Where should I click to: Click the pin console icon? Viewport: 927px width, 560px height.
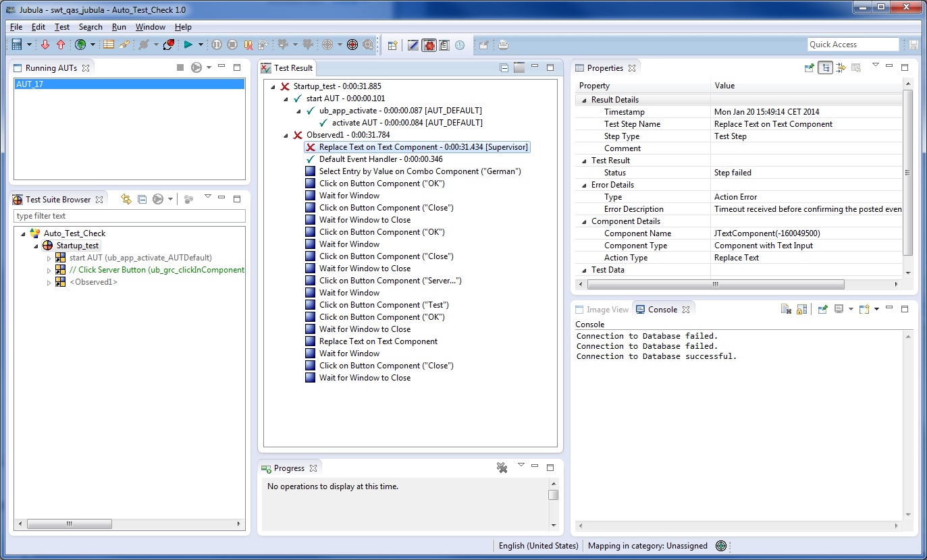pos(822,309)
